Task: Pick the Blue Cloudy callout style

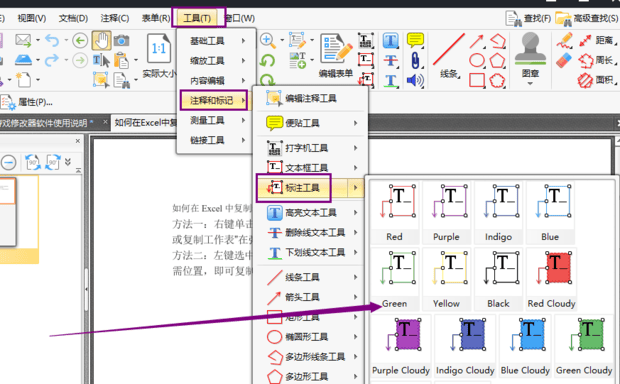Action: [525, 346]
